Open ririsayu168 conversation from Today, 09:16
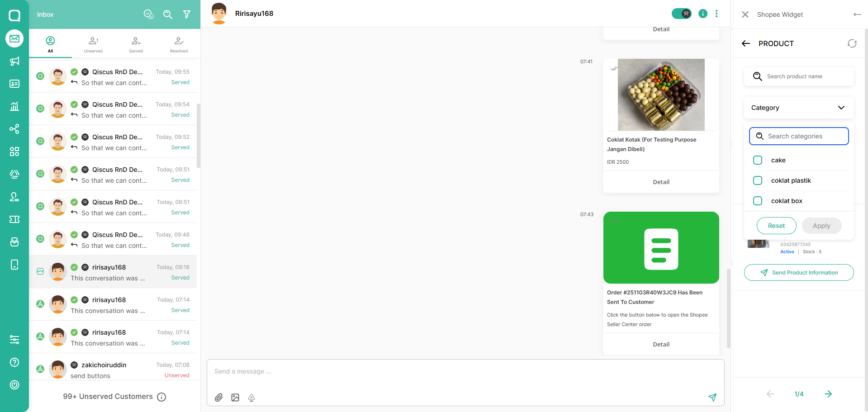 click(113, 272)
